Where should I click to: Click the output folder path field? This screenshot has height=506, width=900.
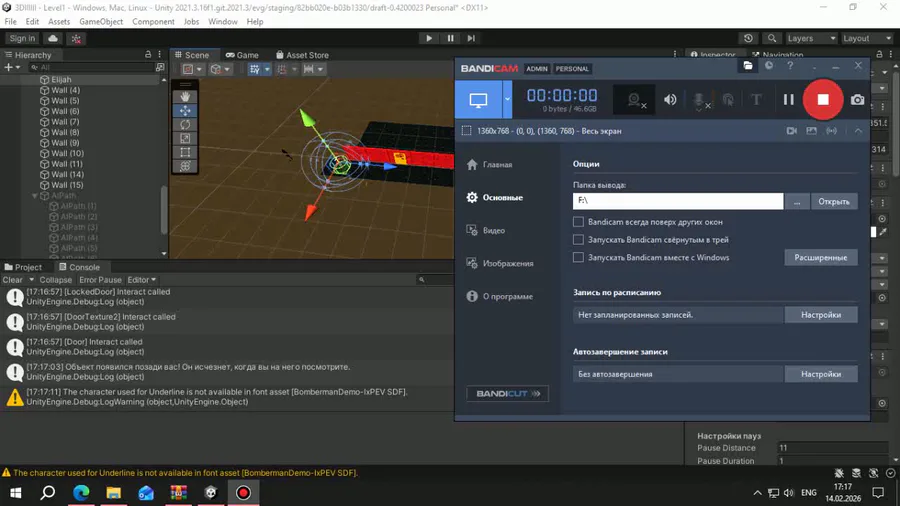point(678,201)
